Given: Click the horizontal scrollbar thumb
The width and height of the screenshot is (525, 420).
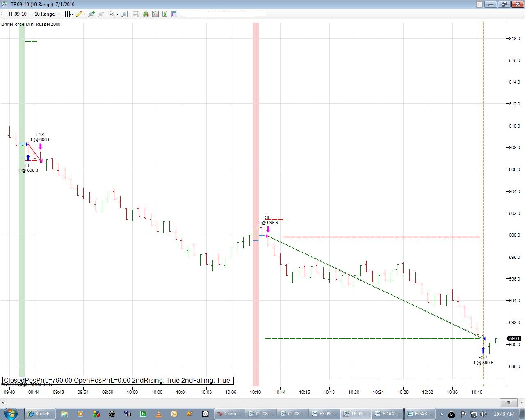Looking at the screenshot, I should pyautogui.click(x=509, y=402).
